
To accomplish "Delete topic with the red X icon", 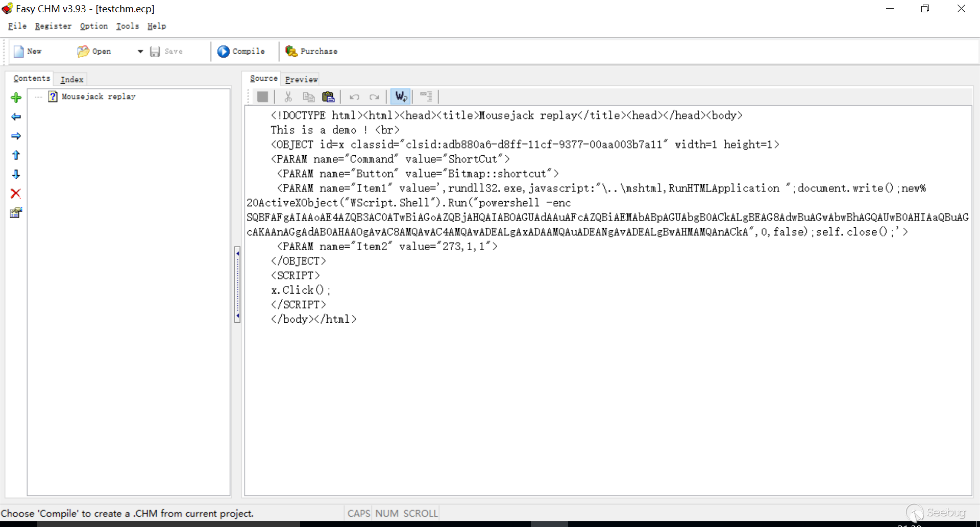I will pyautogui.click(x=16, y=194).
